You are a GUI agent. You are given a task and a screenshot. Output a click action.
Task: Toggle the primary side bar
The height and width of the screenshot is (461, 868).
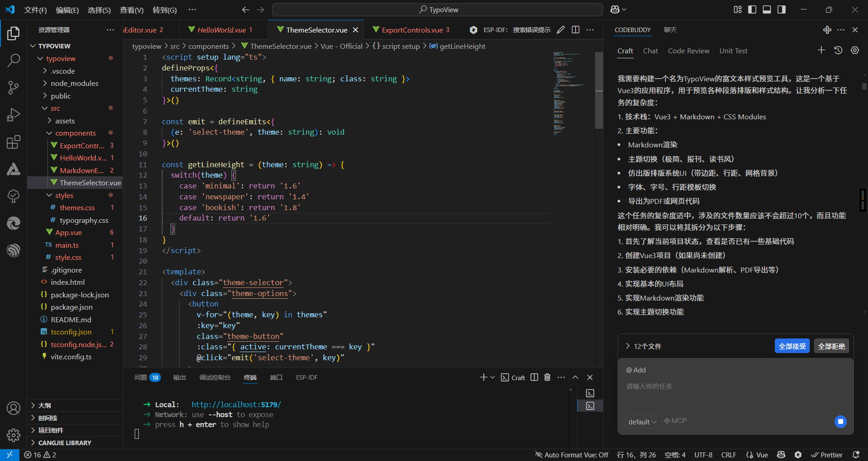pos(752,9)
